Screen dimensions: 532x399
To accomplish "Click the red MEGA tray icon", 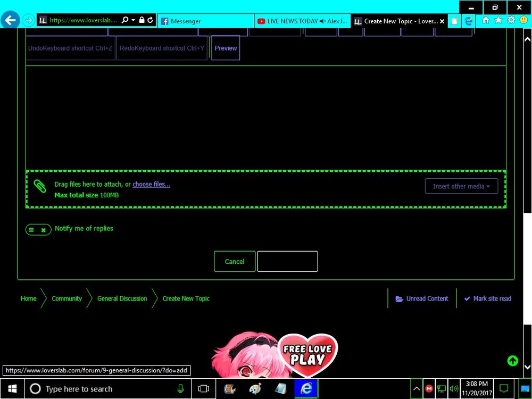I will [429, 389].
